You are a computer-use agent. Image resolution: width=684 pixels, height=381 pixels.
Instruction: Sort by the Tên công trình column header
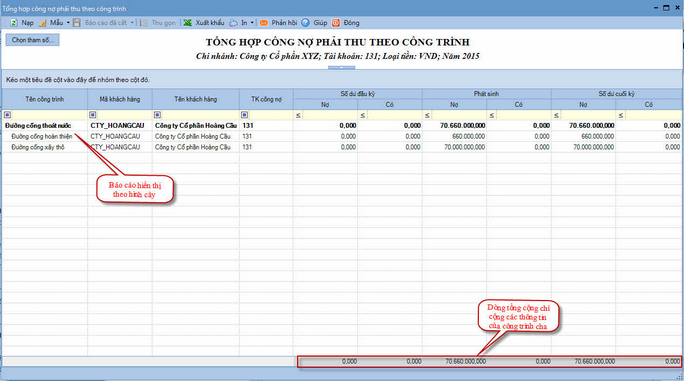tap(44, 99)
